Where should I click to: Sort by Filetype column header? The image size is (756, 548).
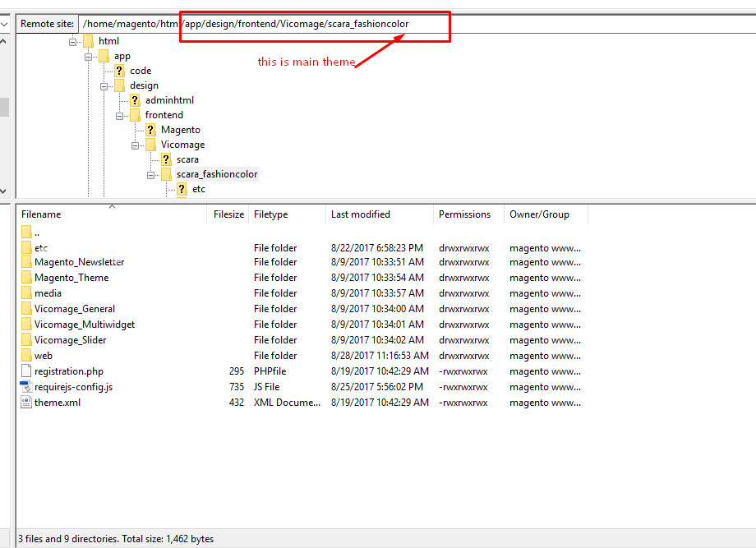point(288,214)
